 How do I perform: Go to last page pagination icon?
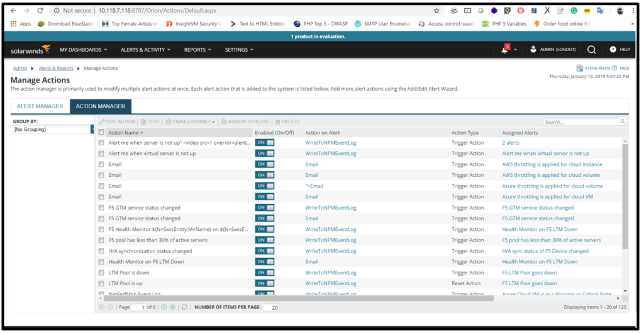click(x=172, y=307)
